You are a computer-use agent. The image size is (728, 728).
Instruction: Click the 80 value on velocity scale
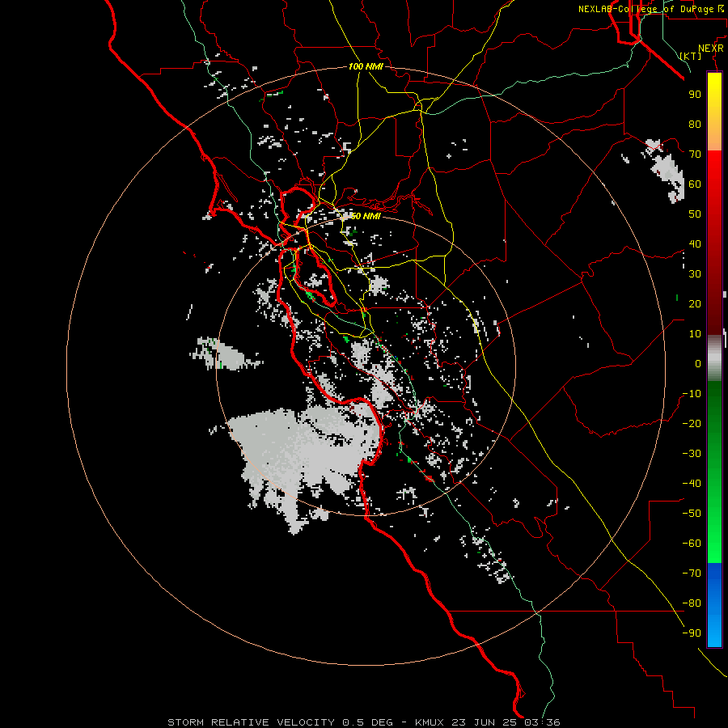(695, 125)
